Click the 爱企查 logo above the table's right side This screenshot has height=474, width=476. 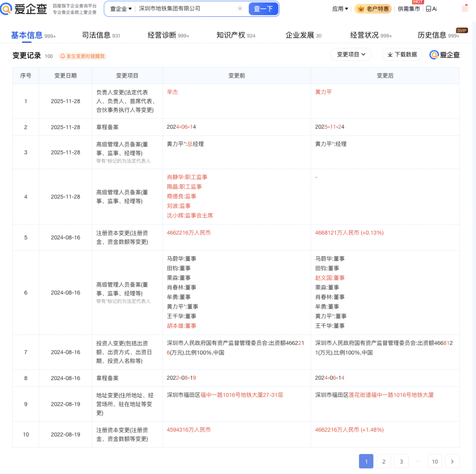(444, 55)
